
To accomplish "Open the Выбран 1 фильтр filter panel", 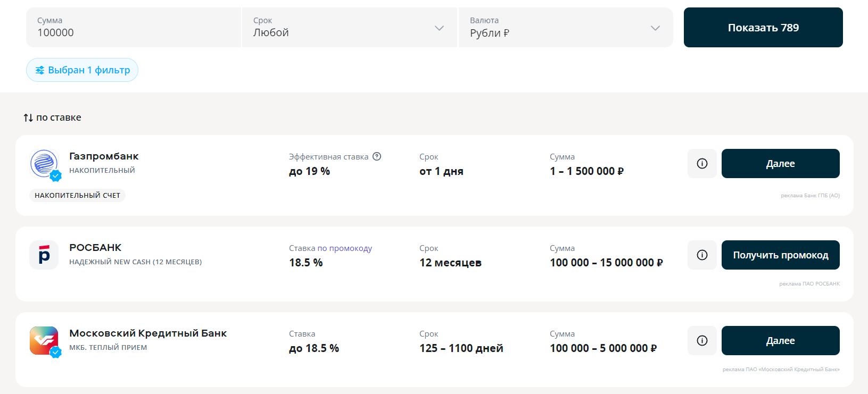I will click(x=82, y=70).
